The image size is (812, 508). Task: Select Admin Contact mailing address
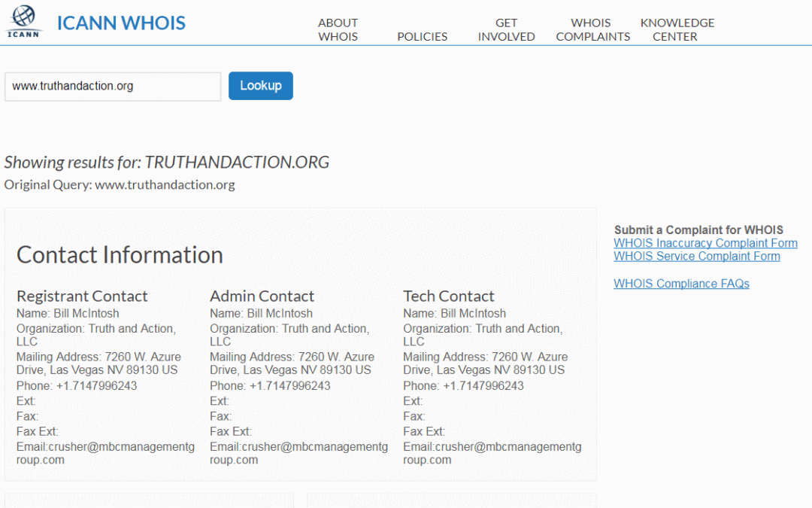(292, 364)
